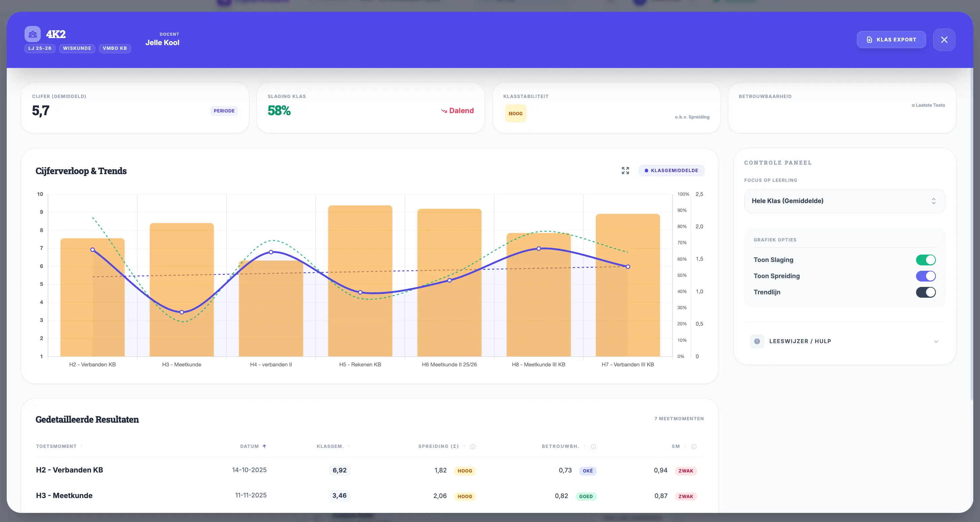Screen dimensions: 980x522
Task: Open docent Jelle Kool's profile link
Action: click(163, 42)
